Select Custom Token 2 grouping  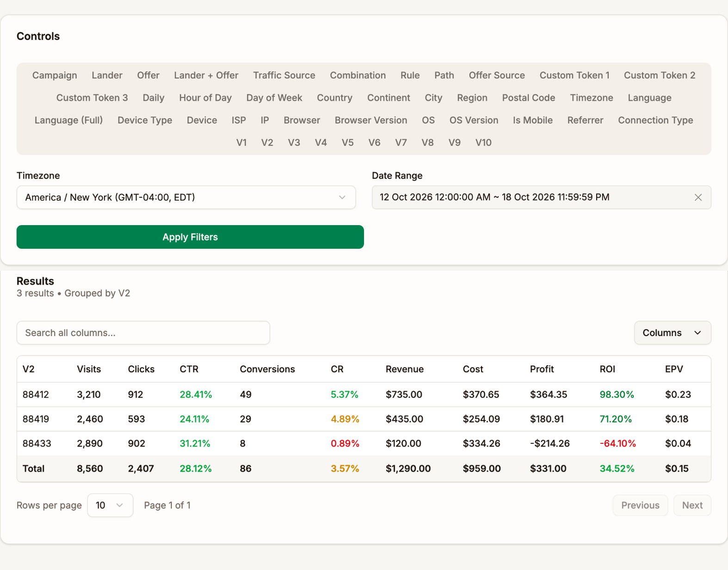tap(660, 75)
